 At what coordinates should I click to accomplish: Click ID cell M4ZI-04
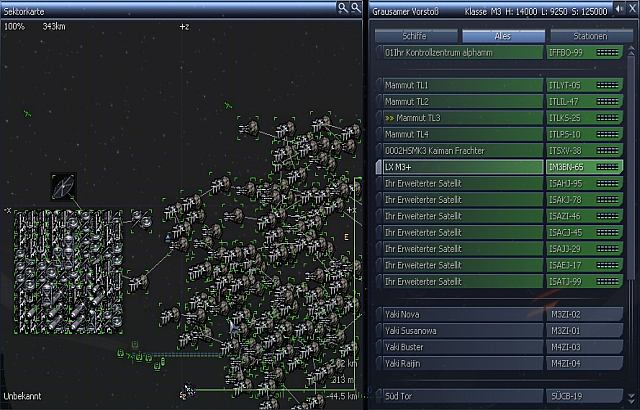(x=584, y=363)
